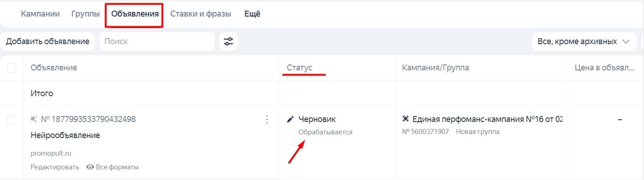
Task: Click the neuro-ad sparkle icon near ad number
Action: click(x=34, y=119)
